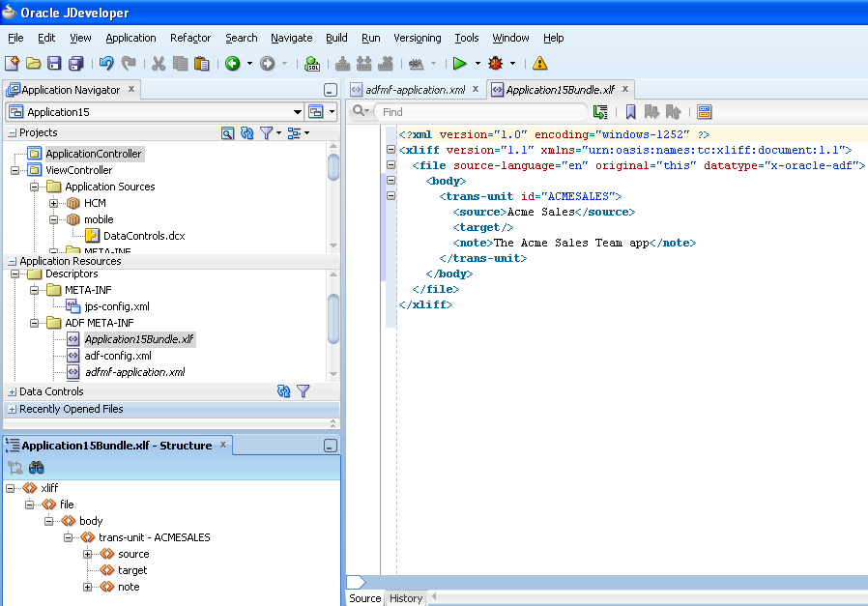The image size is (868, 606).
Task: Click the green Run arrow icon
Action: (x=459, y=64)
